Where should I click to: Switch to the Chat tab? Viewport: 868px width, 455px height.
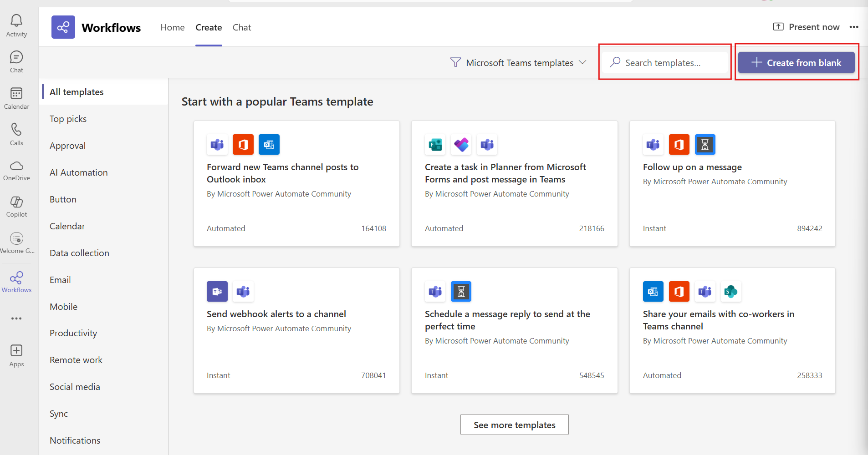(x=242, y=27)
